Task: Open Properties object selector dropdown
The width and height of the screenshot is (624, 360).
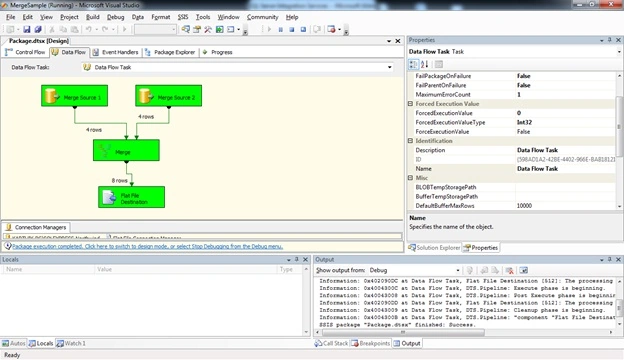Action: pyautogui.click(x=619, y=52)
